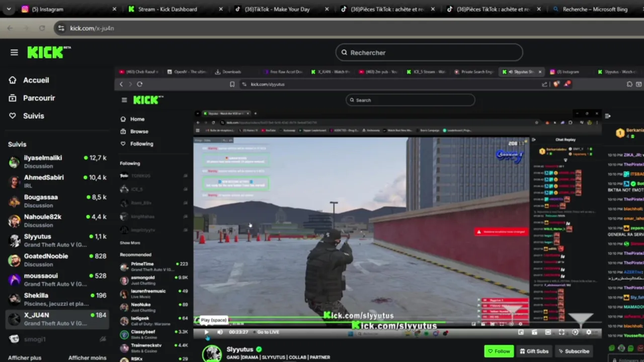This screenshot has height=362, width=644.
Task: Open the Slyyutus channel in the Suivis list
Action: pyautogui.click(x=58, y=240)
